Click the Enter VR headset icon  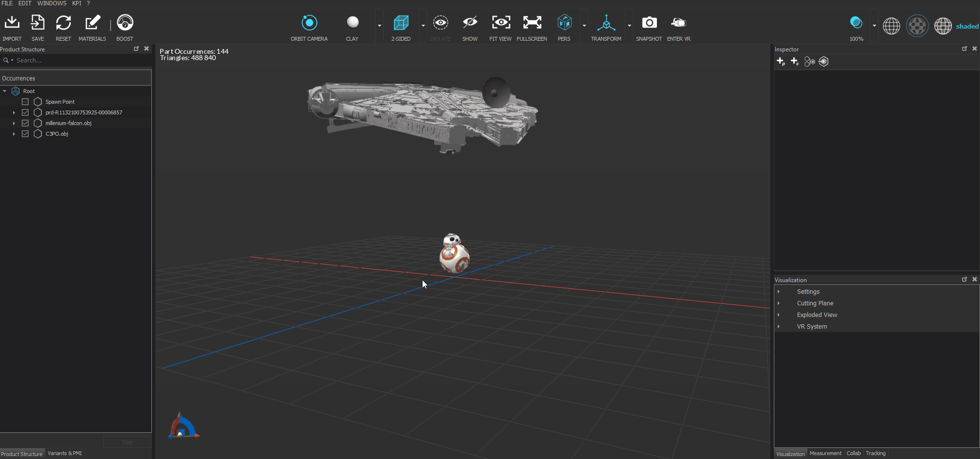679,22
